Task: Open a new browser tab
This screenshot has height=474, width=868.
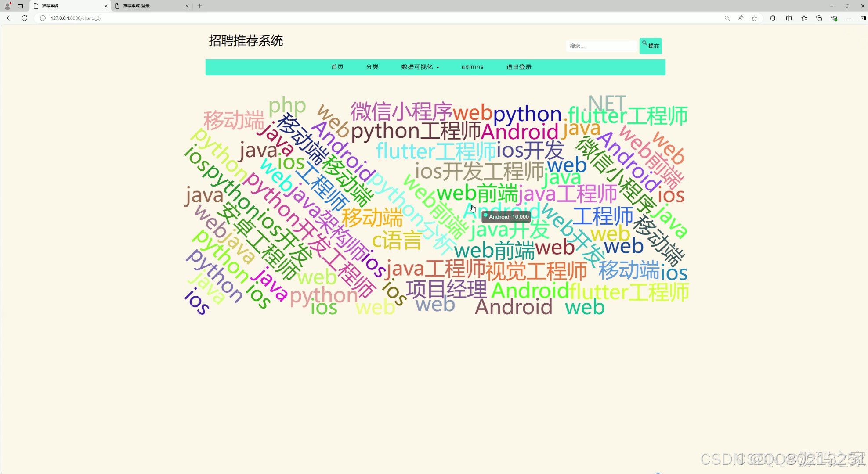Action: (200, 6)
